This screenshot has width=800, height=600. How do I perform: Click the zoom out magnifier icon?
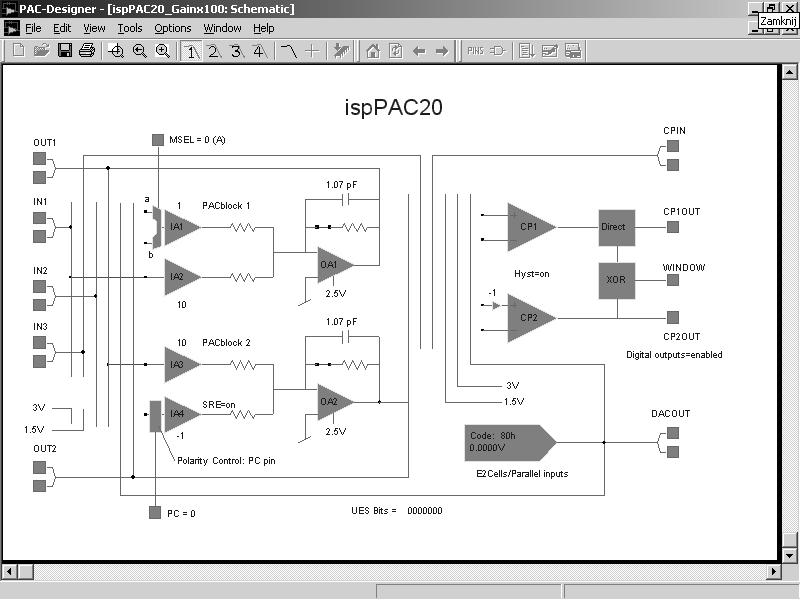[x=139, y=51]
